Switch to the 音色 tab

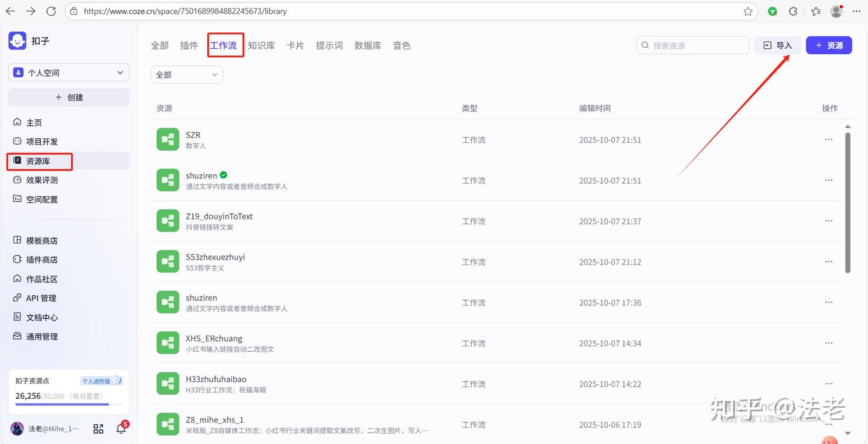402,46
